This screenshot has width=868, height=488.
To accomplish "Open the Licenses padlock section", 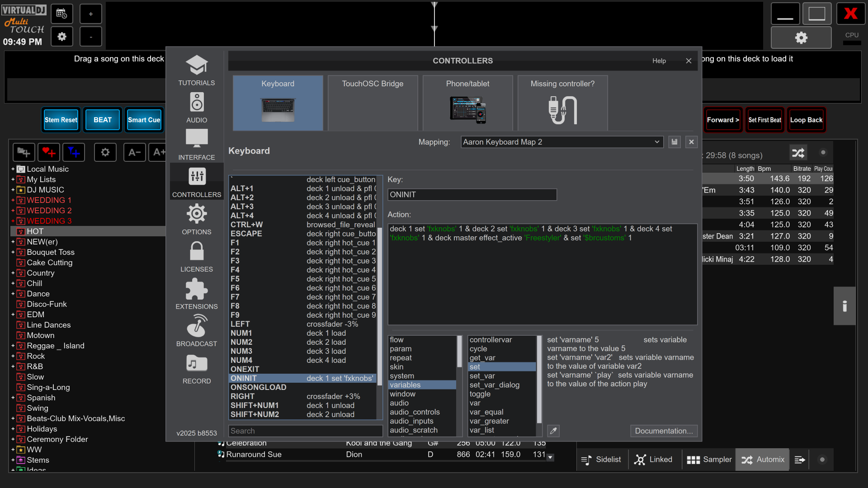I will click(196, 257).
